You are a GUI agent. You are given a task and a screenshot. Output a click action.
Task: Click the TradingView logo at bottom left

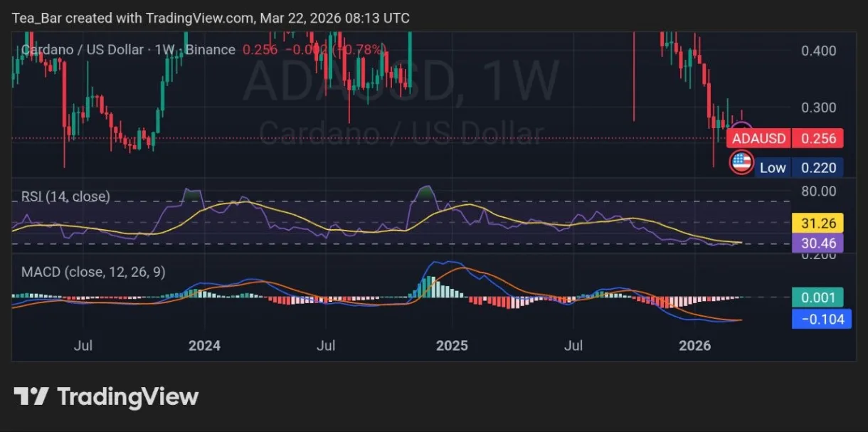coord(103,396)
